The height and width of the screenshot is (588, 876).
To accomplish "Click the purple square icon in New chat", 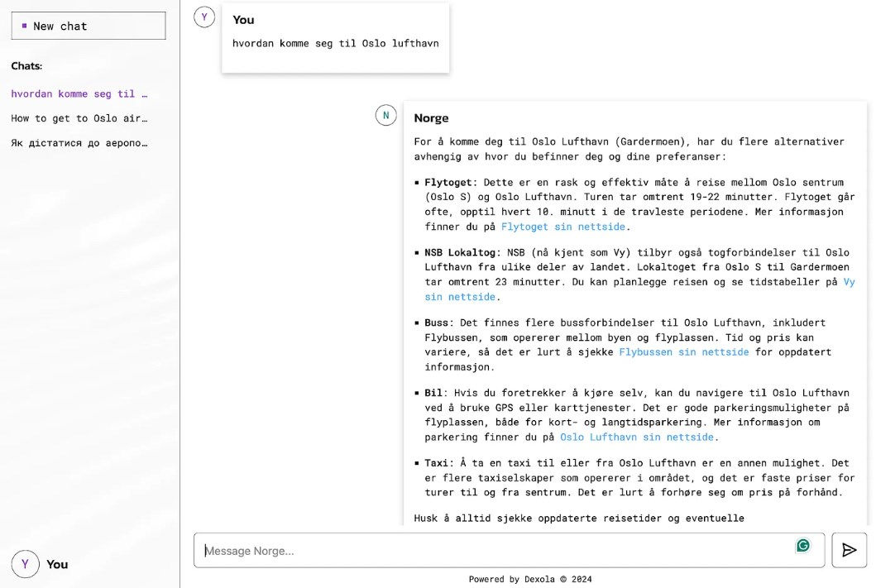I will coord(24,26).
